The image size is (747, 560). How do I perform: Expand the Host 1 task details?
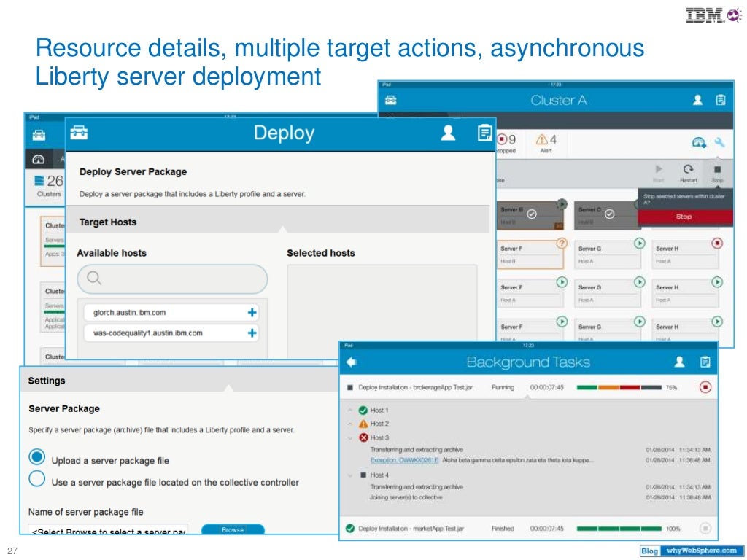pyautogui.click(x=350, y=410)
